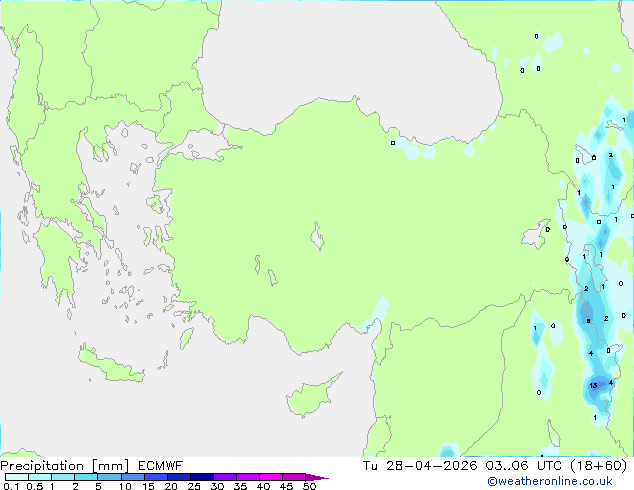Click the 'Precipitation [mm]' title text
The width and height of the screenshot is (634, 490).
tap(65, 466)
